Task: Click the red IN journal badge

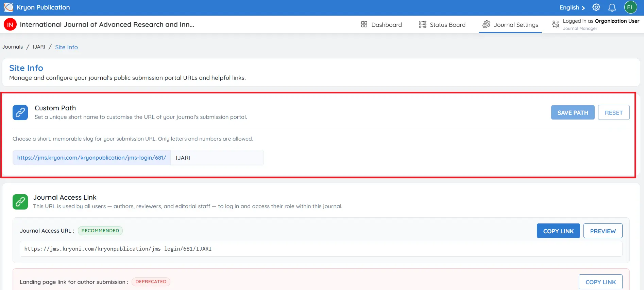Action: click(10, 24)
